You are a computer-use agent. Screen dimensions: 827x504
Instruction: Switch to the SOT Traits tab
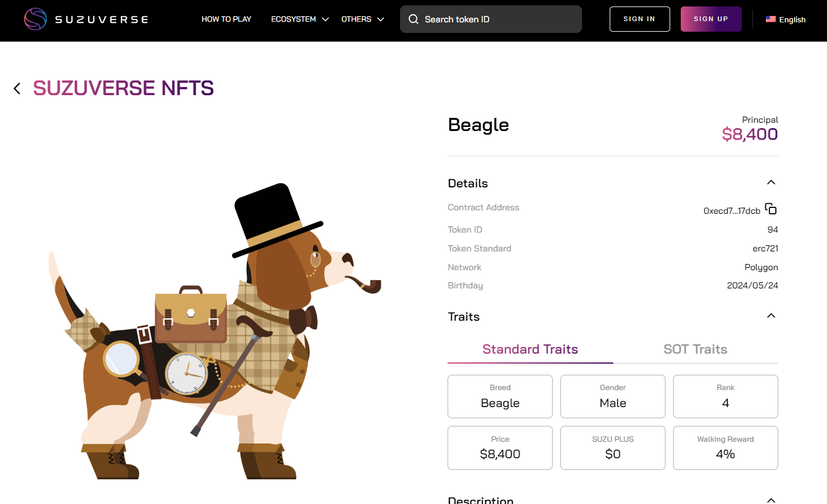(695, 349)
